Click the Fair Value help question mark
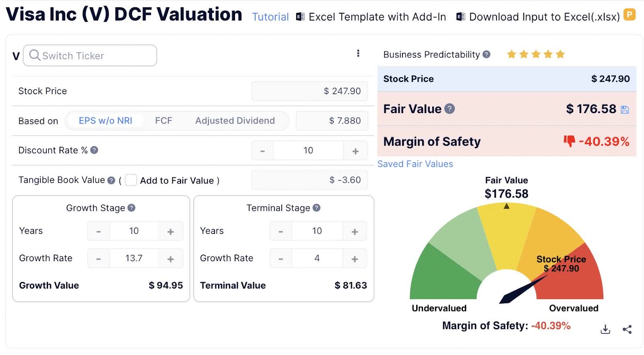Screen dimensions: 644x355 pos(450,109)
